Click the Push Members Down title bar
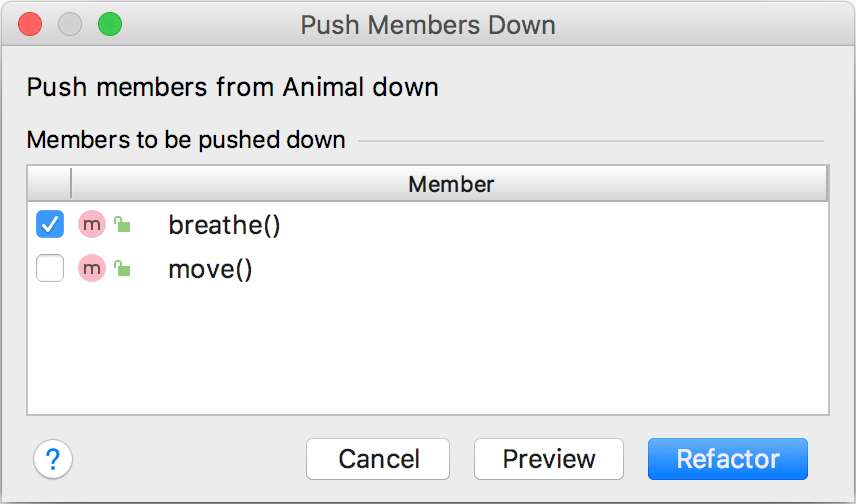The height and width of the screenshot is (504, 856). coord(428,25)
